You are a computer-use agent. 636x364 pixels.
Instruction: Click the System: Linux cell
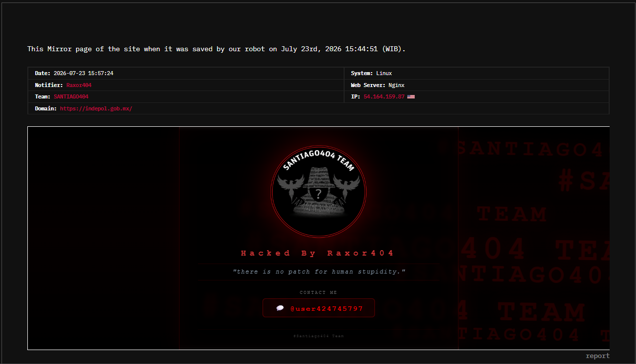coord(476,73)
